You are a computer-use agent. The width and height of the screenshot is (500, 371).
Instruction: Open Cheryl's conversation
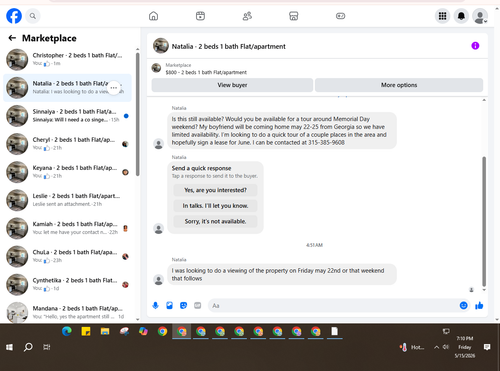[x=68, y=144]
